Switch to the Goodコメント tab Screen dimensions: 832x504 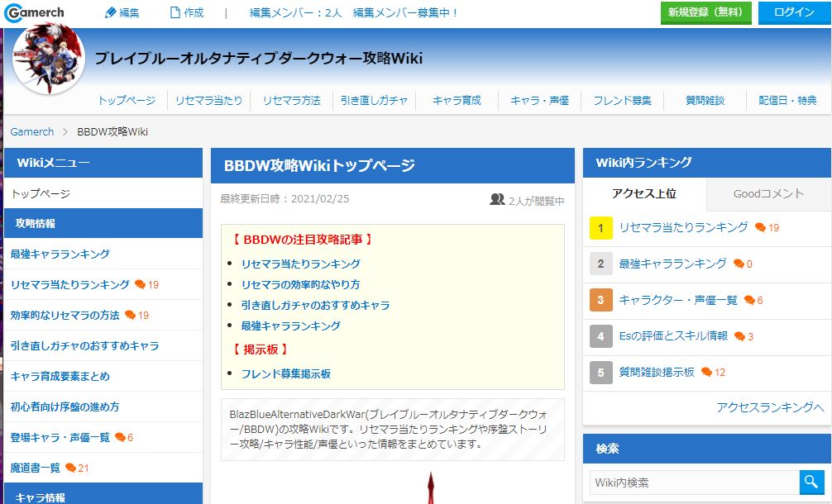click(x=769, y=193)
